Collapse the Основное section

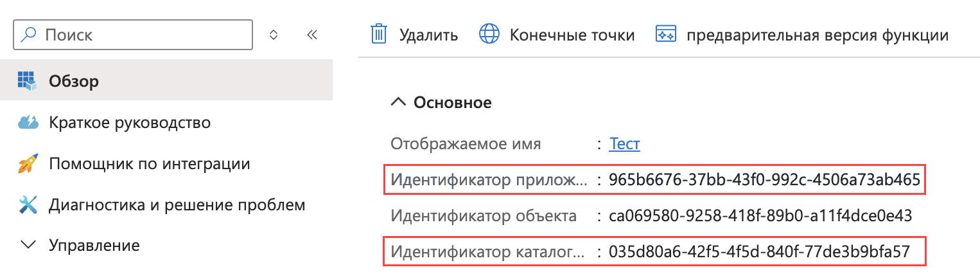tap(399, 102)
